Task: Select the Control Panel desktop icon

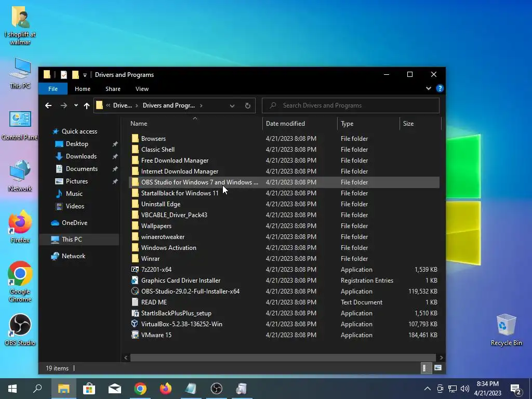Action: pyautogui.click(x=20, y=125)
